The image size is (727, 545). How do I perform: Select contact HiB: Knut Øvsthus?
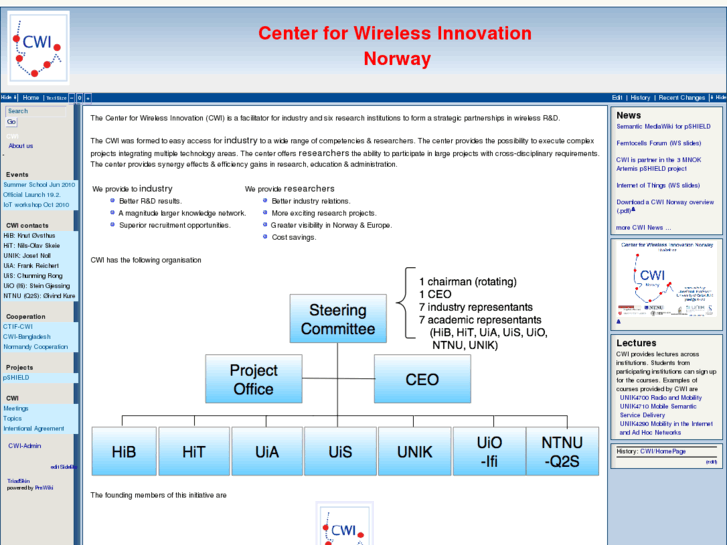click(29, 236)
